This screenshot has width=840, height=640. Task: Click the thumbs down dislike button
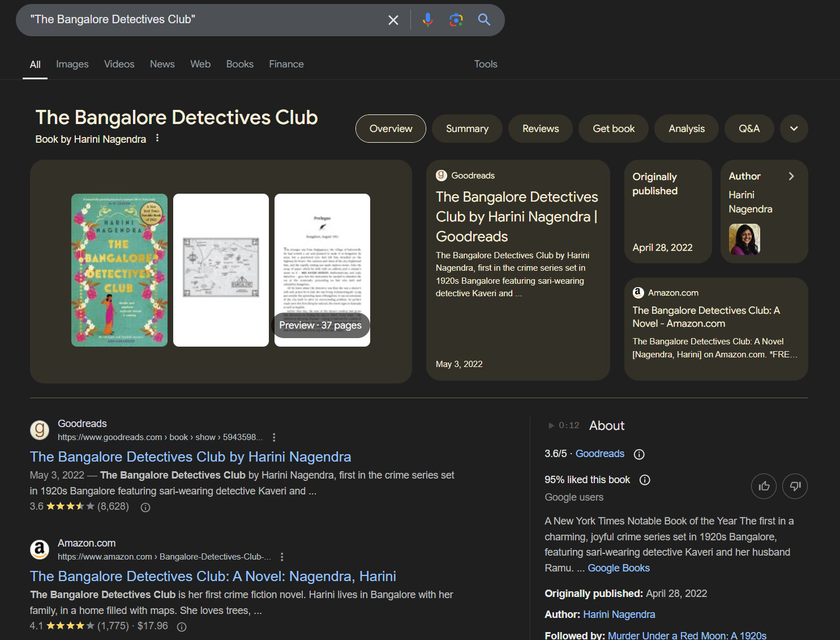[795, 486]
